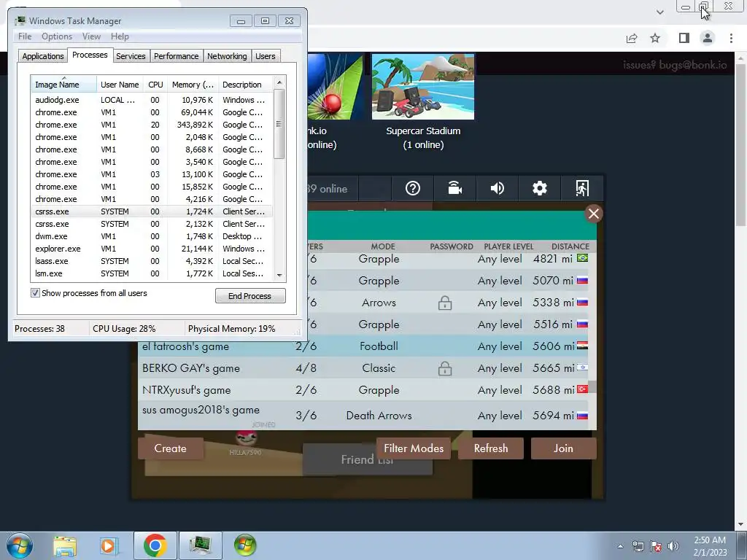Click the Create button in bonk.io
Image resolution: width=747 pixels, height=560 pixels.
tap(171, 448)
